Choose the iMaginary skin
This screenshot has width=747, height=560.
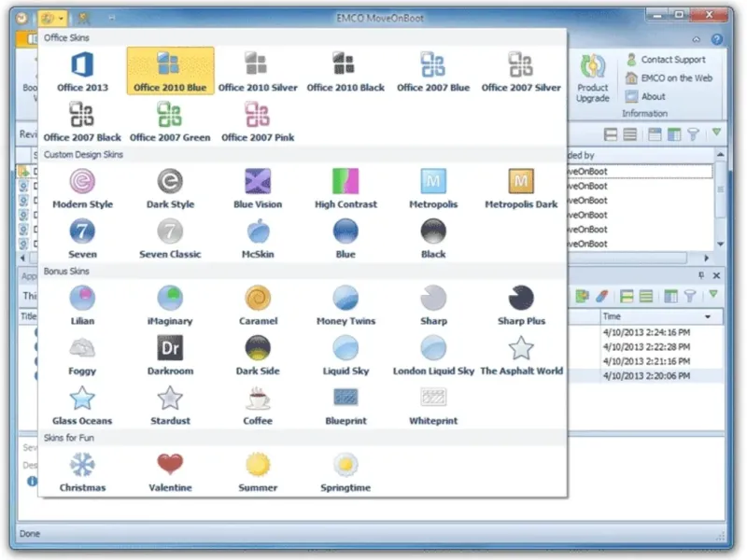170,305
